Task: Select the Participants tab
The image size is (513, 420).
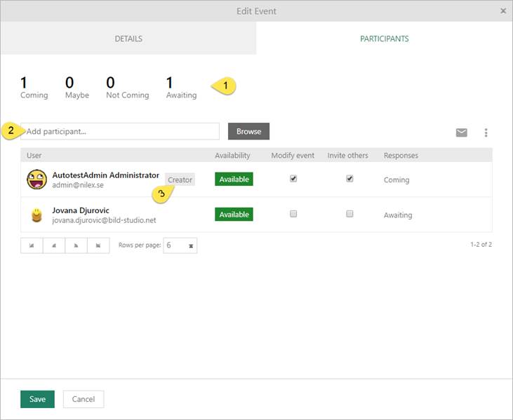Action: (x=385, y=39)
